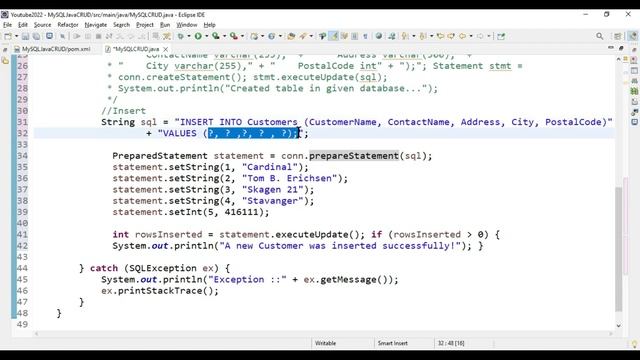
Task: Open the Help menu
Action: click(209, 25)
